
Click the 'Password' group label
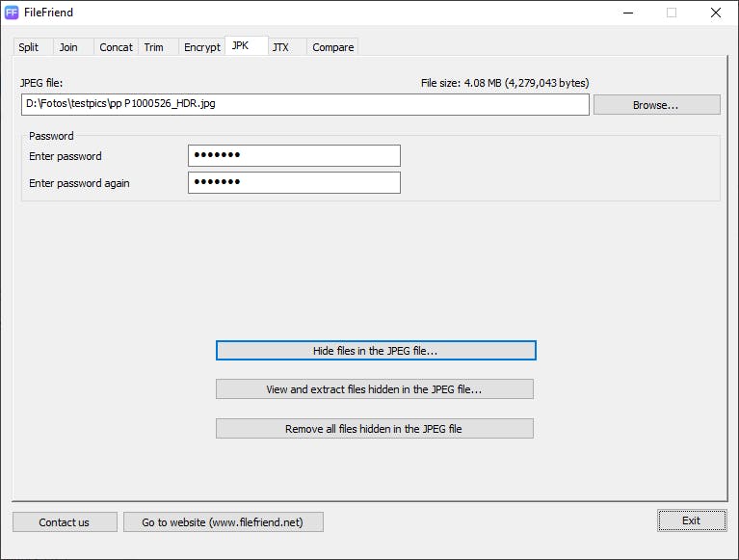pyautogui.click(x=51, y=136)
